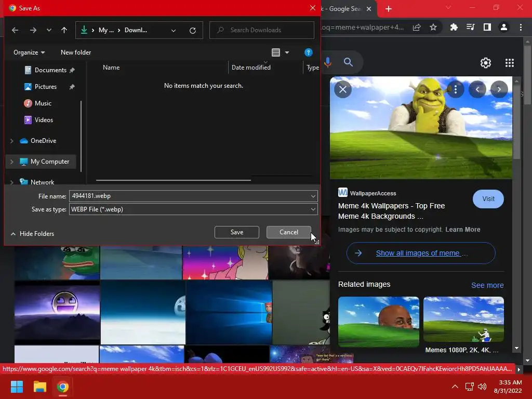This screenshot has width=532, height=399.
Task: Open the Chrome three-dot menu
Action: tap(521, 27)
